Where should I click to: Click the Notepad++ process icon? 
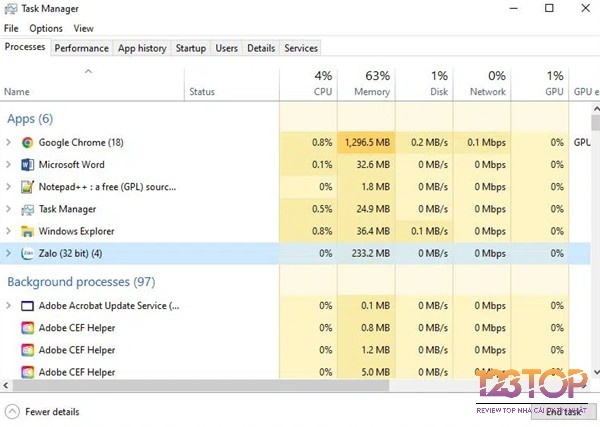(x=27, y=187)
